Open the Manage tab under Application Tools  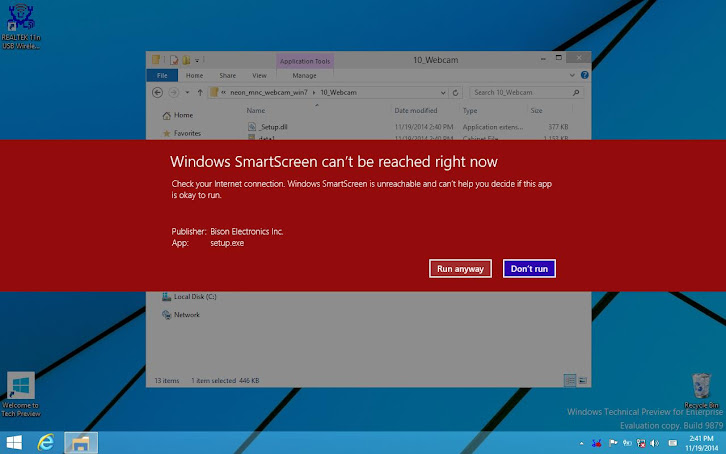(304, 75)
